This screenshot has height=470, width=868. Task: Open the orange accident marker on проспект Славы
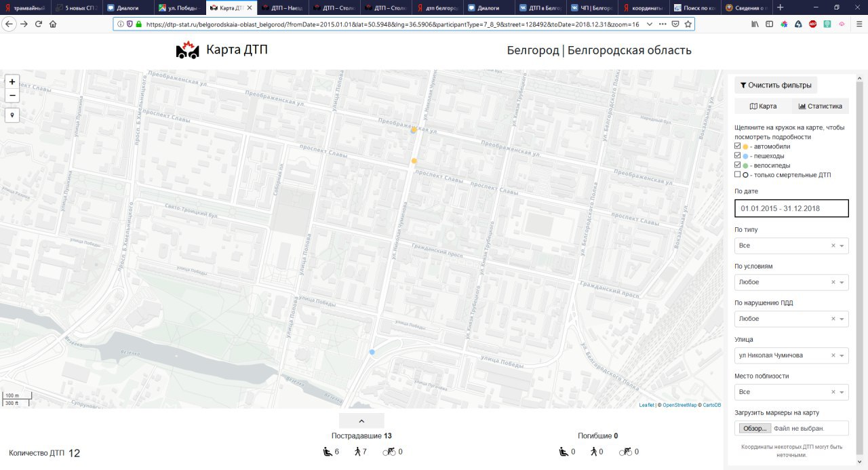pyautogui.click(x=414, y=161)
